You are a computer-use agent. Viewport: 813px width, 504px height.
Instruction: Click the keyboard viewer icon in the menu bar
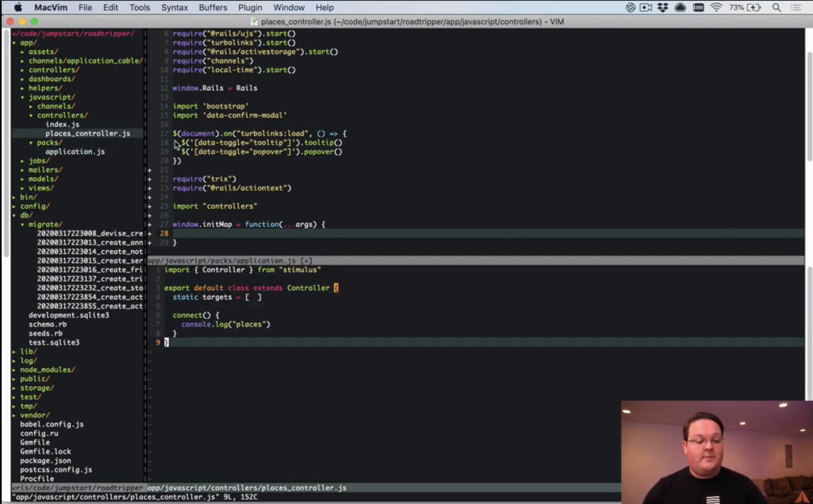point(699,7)
